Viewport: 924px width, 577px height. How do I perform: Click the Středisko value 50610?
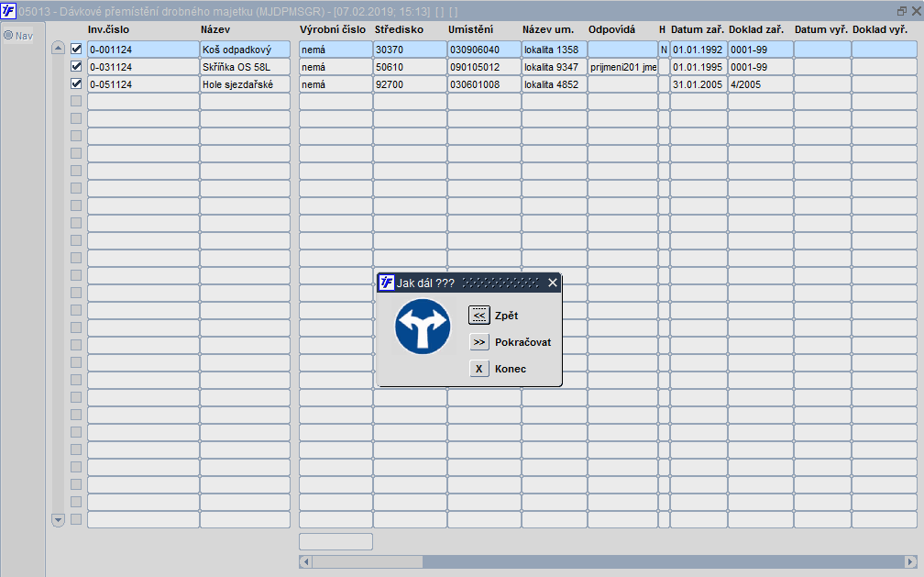(x=410, y=67)
